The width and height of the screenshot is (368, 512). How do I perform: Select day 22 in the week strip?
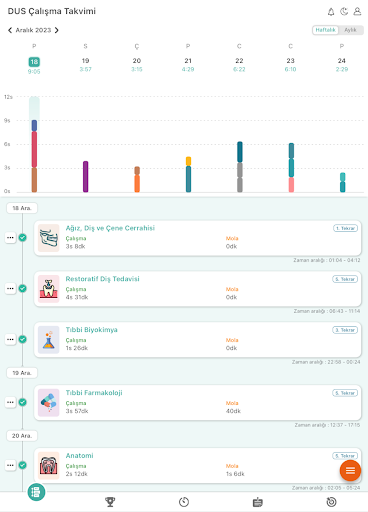coord(239,65)
